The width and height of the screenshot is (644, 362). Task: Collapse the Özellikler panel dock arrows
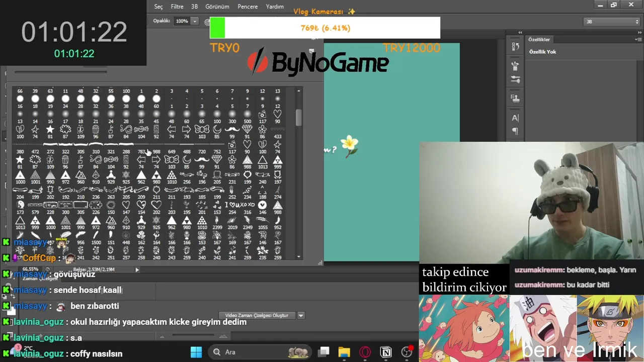(639, 33)
